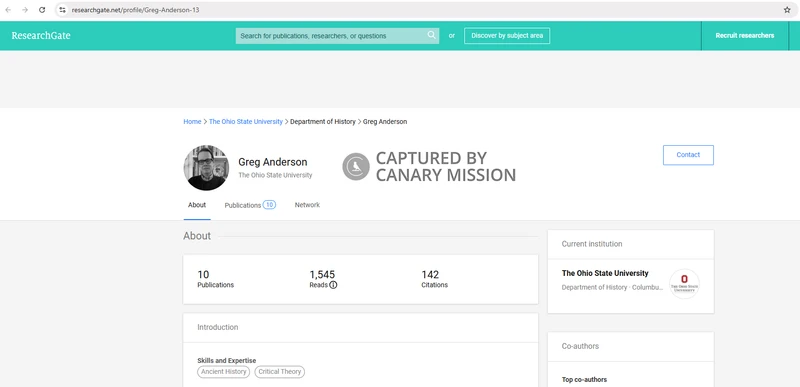Click the Current institution heading
This screenshot has height=387, width=800.
click(592, 244)
